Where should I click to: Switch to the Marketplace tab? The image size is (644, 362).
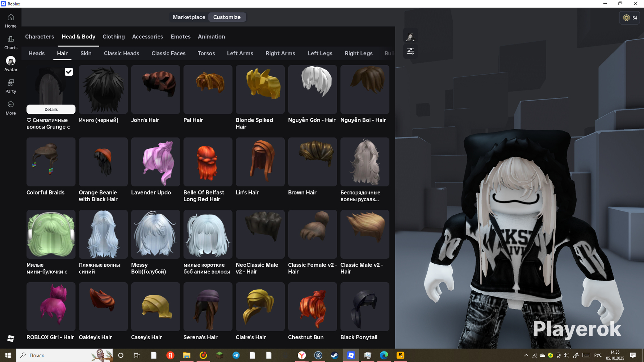(189, 17)
